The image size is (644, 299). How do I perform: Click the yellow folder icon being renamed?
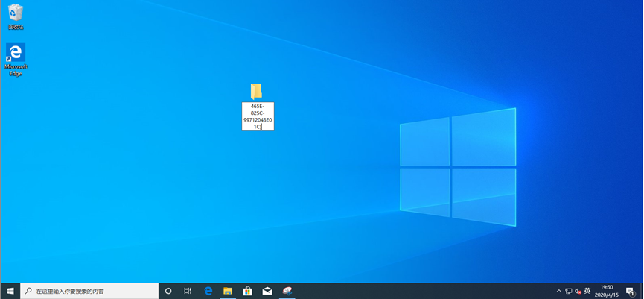coord(256,92)
